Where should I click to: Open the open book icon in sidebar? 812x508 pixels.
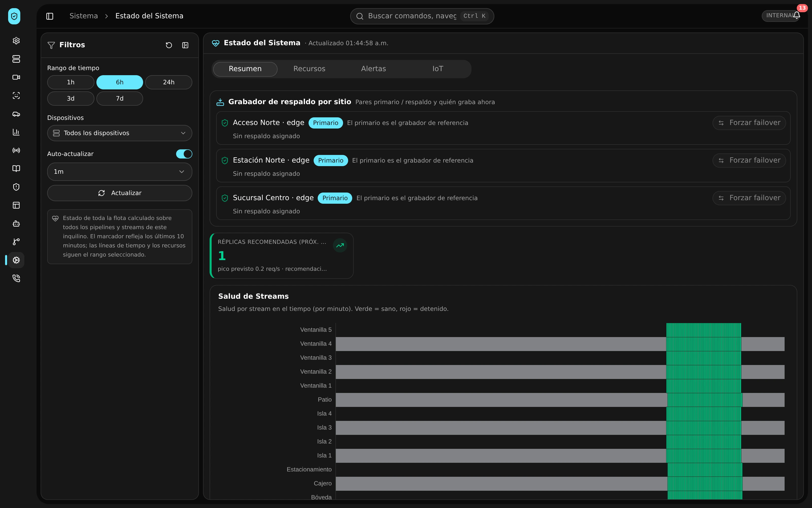point(16,169)
